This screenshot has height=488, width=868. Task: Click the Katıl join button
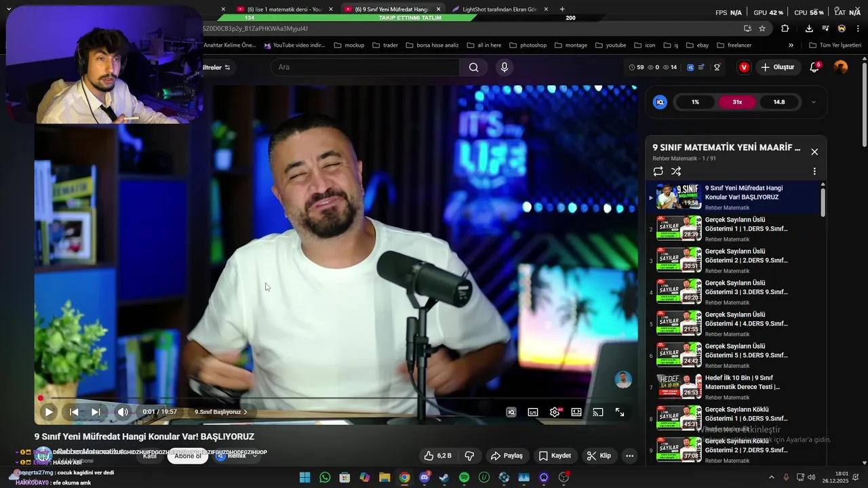(150, 455)
